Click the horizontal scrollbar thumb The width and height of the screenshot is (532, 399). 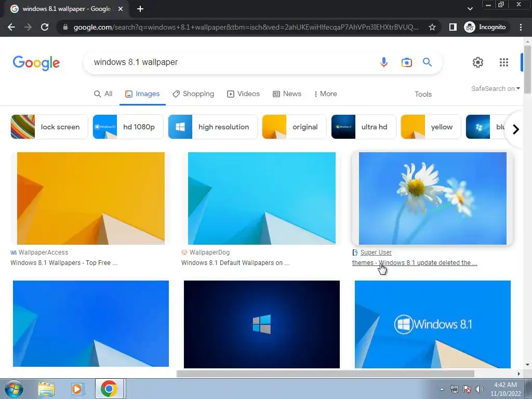tap(325, 374)
